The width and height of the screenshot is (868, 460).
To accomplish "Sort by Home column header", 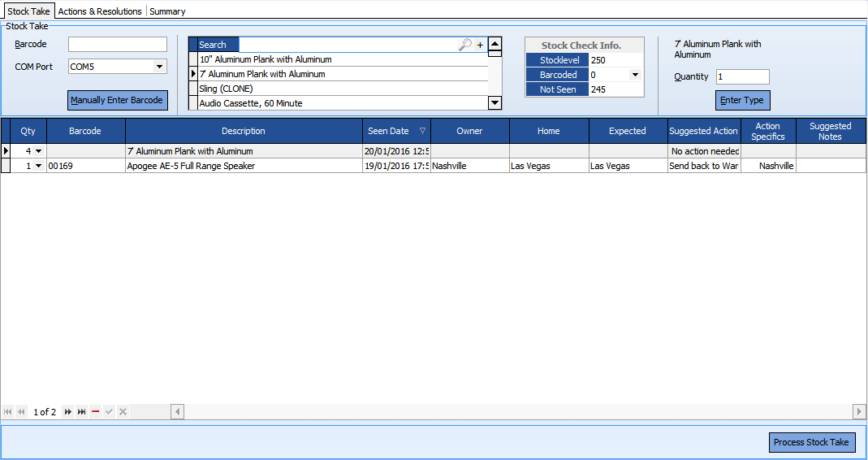I will (549, 131).
